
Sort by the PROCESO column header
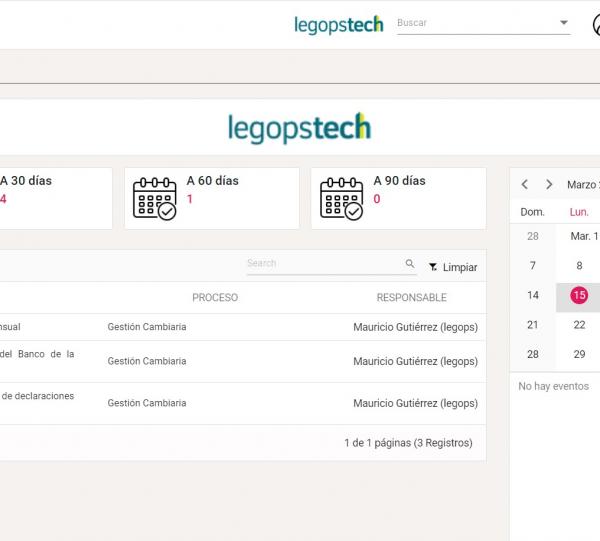(x=215, y=298)
